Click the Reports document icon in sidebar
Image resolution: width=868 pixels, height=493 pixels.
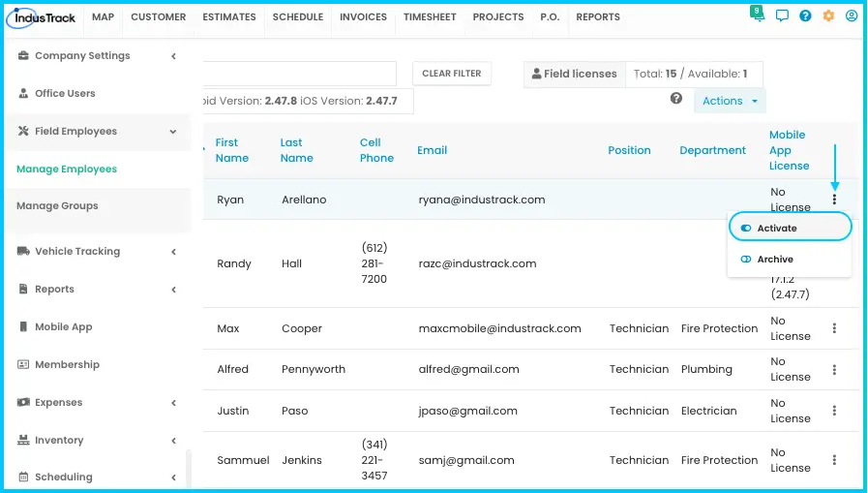coord(23,289)
